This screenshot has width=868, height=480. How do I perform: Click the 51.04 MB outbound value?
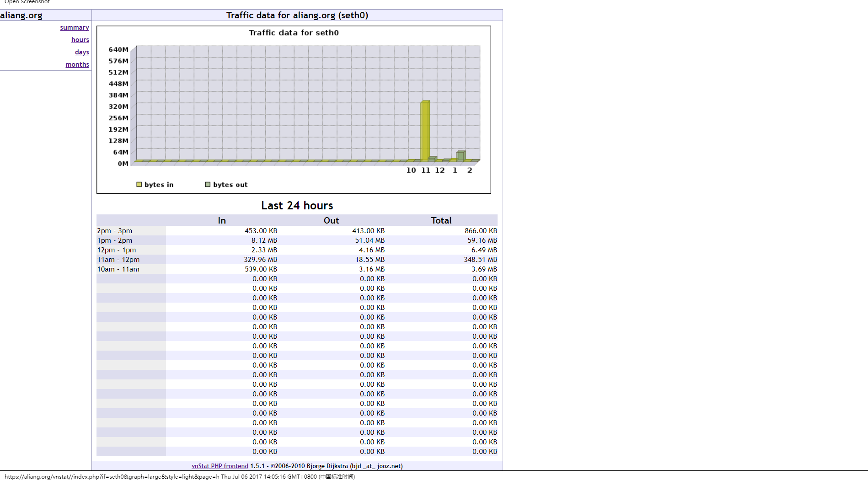click(x=370, y=240)
